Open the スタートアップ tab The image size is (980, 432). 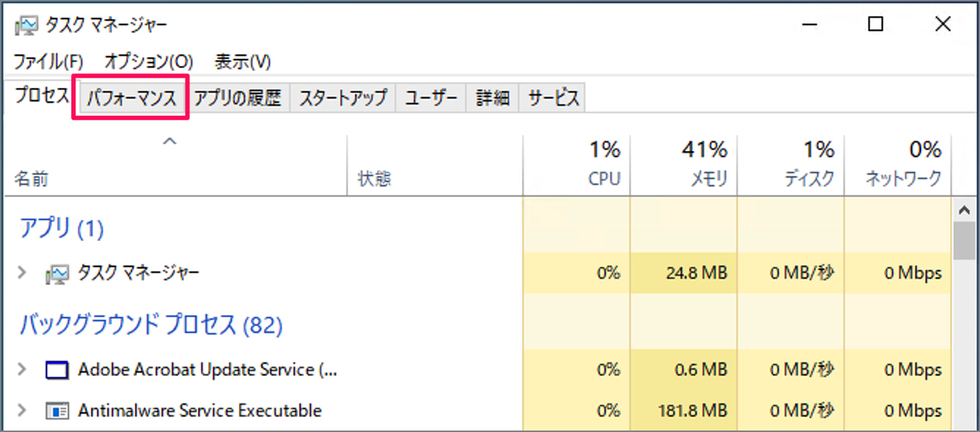(x=343, y=96)
